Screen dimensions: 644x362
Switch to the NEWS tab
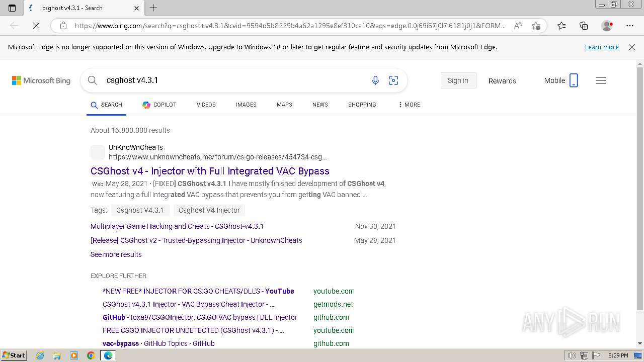[320, 105]
